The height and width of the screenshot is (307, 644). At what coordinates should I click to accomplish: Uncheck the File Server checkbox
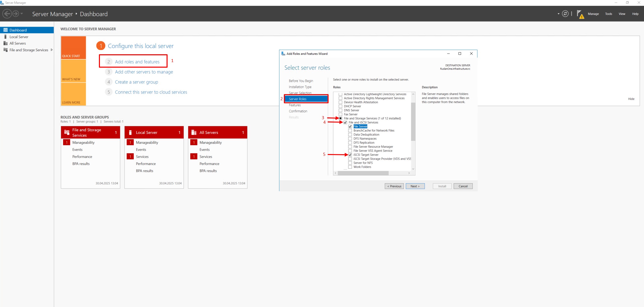point(350,126)
